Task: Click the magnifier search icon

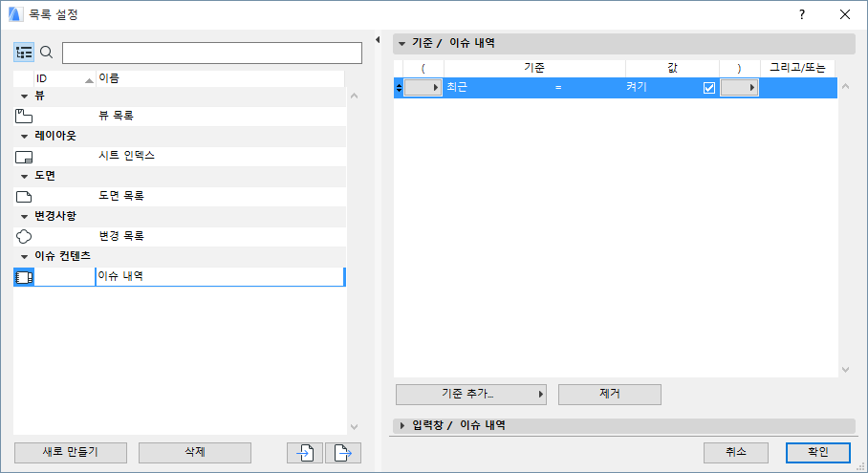Action: click(x=47, y=53)
